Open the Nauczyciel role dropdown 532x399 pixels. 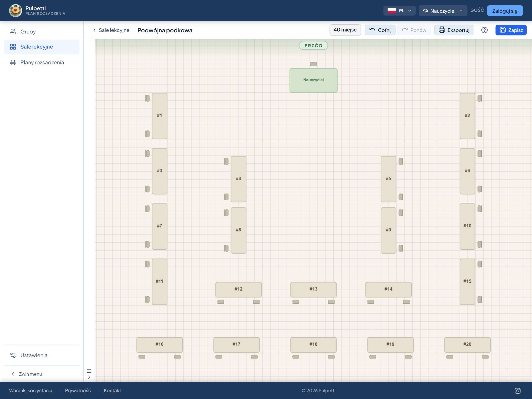443,11
